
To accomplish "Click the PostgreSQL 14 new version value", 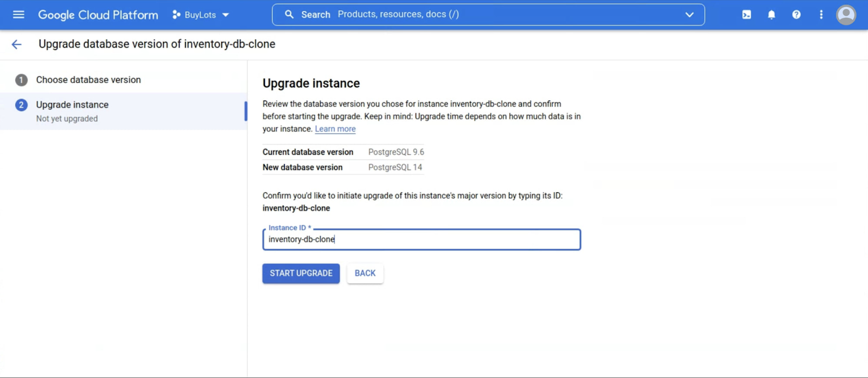I will point(395,167).
